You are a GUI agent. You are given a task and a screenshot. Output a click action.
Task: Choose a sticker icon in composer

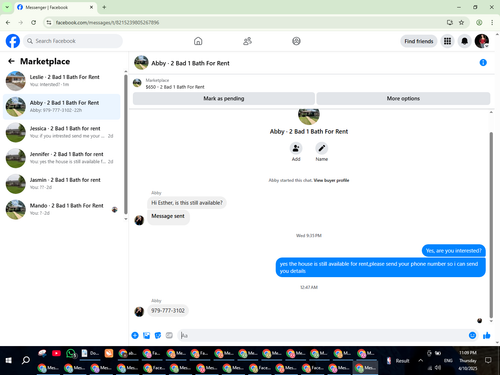[158, 335]
